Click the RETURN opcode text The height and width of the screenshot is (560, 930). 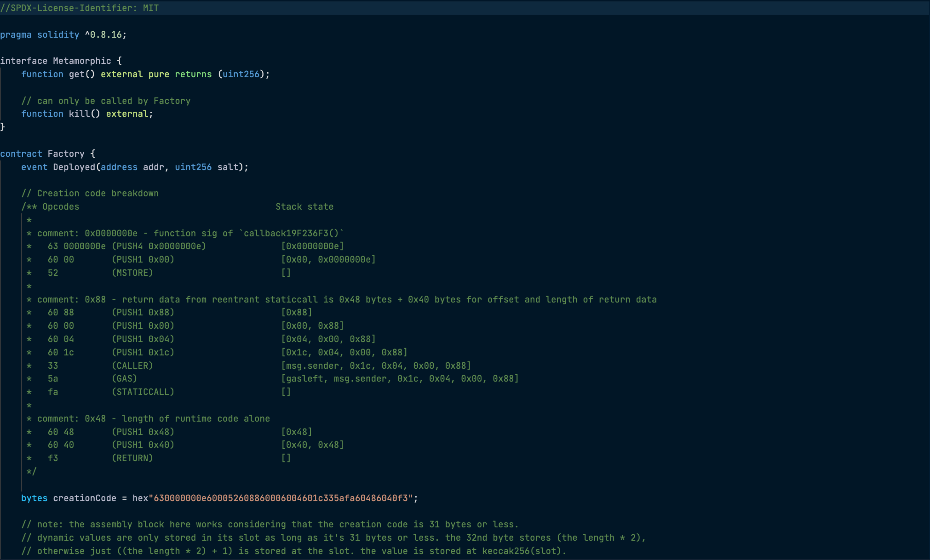click(132, 458)
